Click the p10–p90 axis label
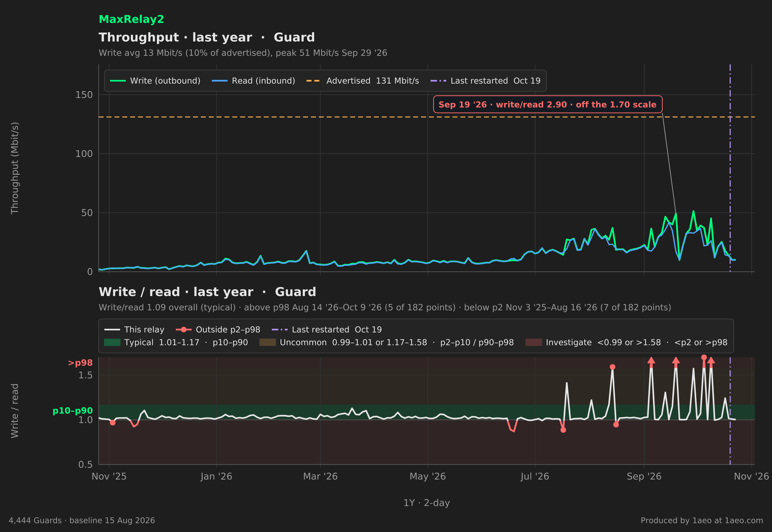Image resolution: width=772 pixels, height=532 pixels. pyautogui.click(x=73, y=411)
